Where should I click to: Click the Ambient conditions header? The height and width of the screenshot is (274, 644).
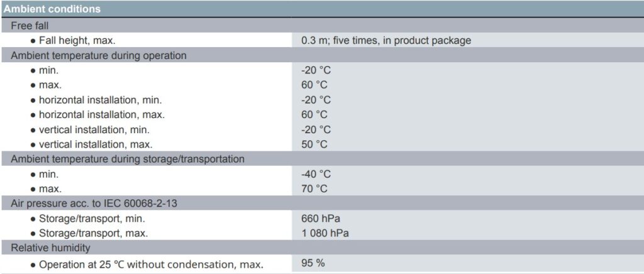[52, 9]
